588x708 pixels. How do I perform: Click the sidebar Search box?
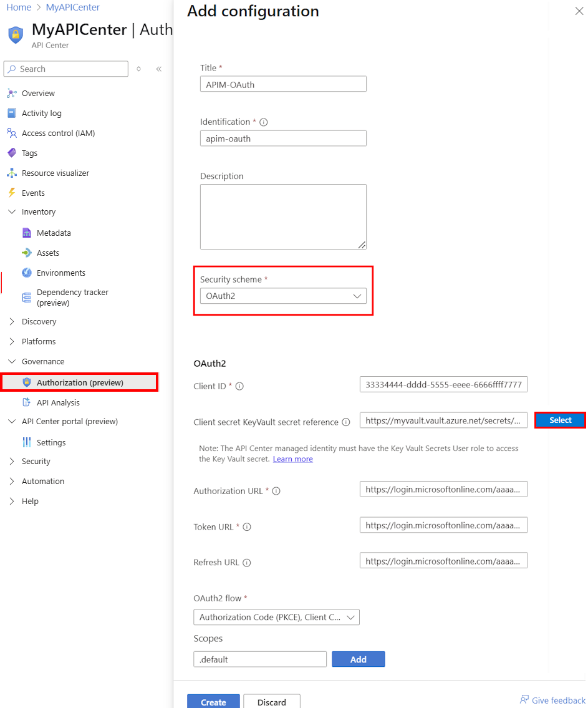(66, 69)
